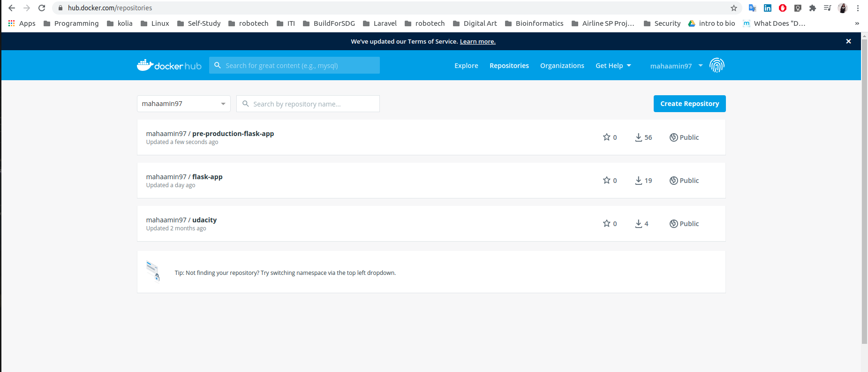Viewport: 868px width, 372px height.
Task: Click the star icon for pre-production-flask-app
Action: click(x=606, y=137)
